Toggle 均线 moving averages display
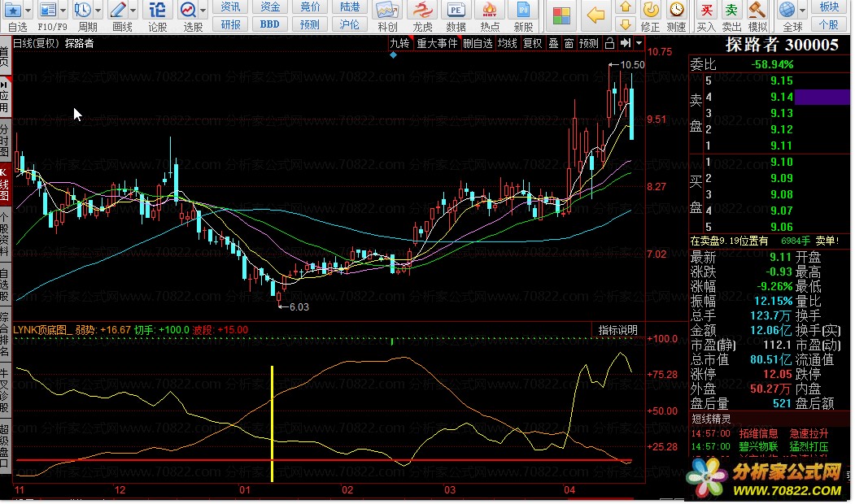Viewport: 855px width, 504px height. tap(508, 43)
